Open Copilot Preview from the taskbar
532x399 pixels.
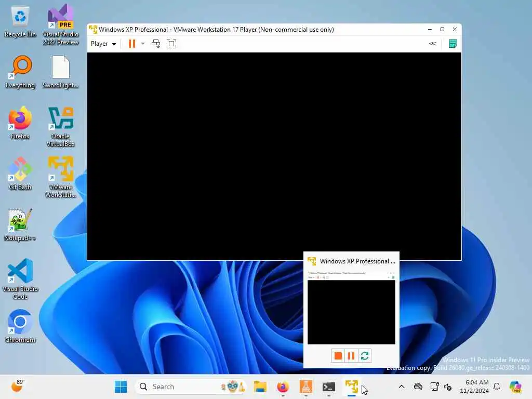[515, 387]
